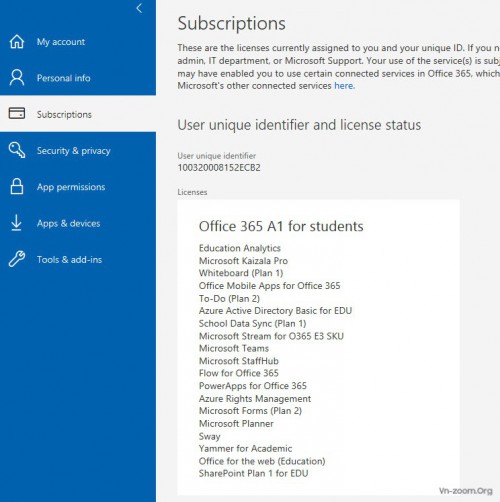500x502 pixels.
Task: Open My account menu item
Action: tap(61, 42)
